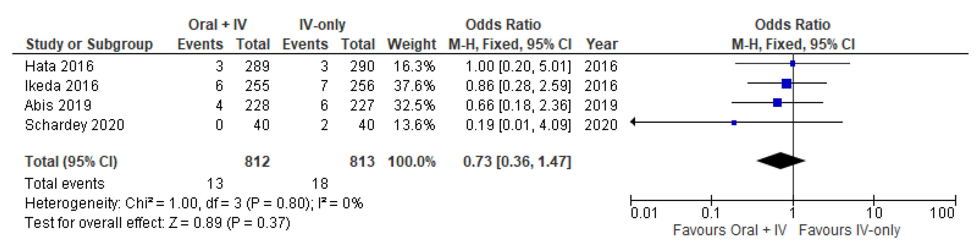Click the Ikeda 2016 blue square marker
Viewport: 980px width, 250px height.
[786, 83]
